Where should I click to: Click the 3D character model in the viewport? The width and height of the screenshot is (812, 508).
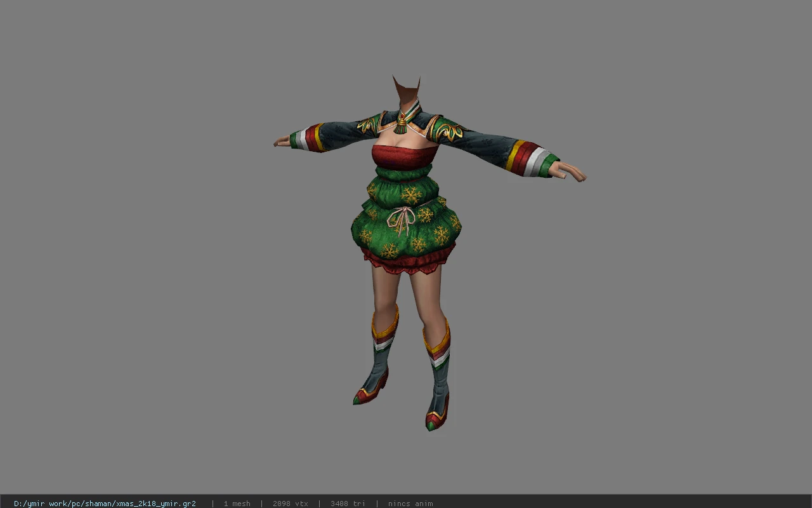tap(429, 253)
